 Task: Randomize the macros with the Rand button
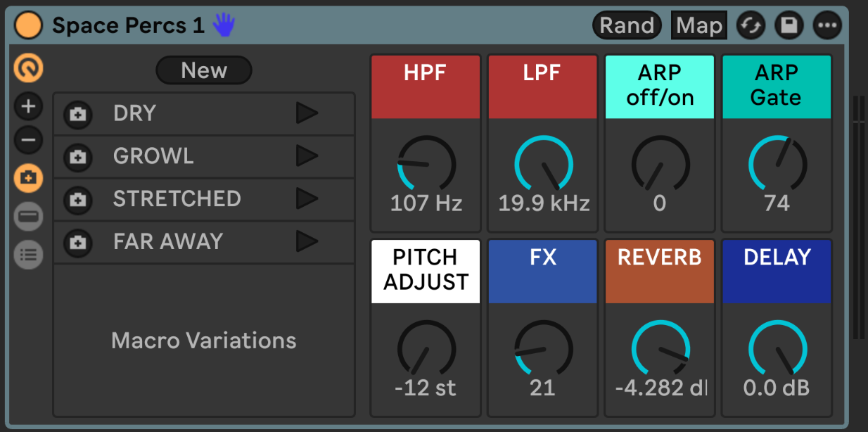(x=626, y=25)
